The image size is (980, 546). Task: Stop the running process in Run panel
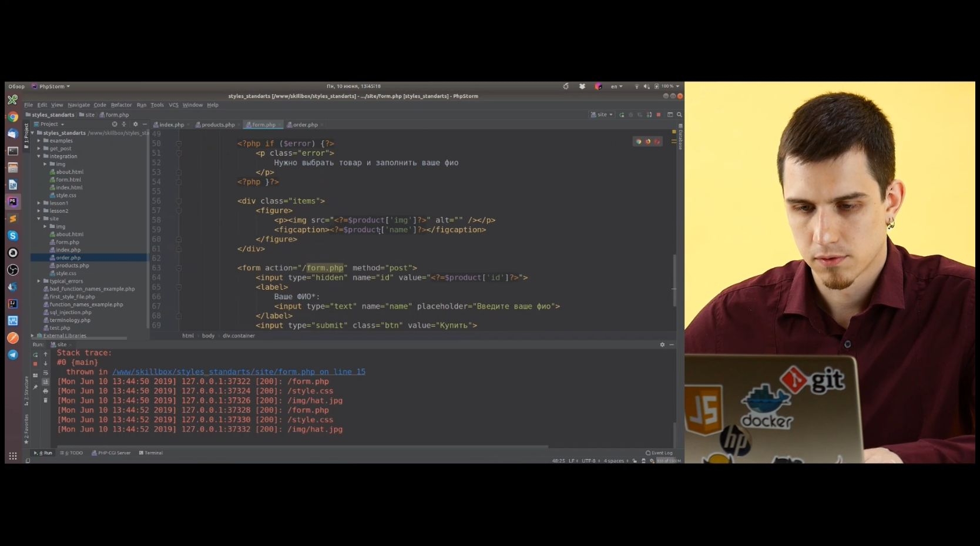coord(35,364)
